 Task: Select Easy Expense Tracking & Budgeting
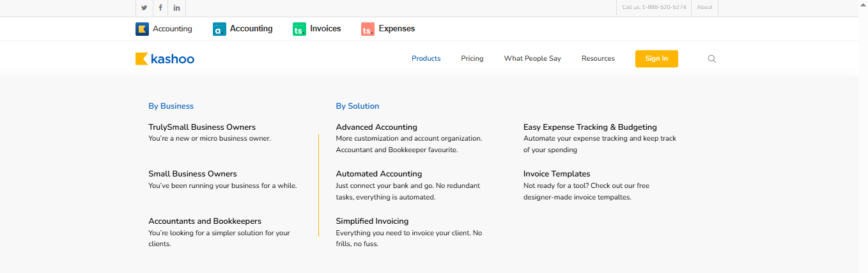tap(589, 127)
